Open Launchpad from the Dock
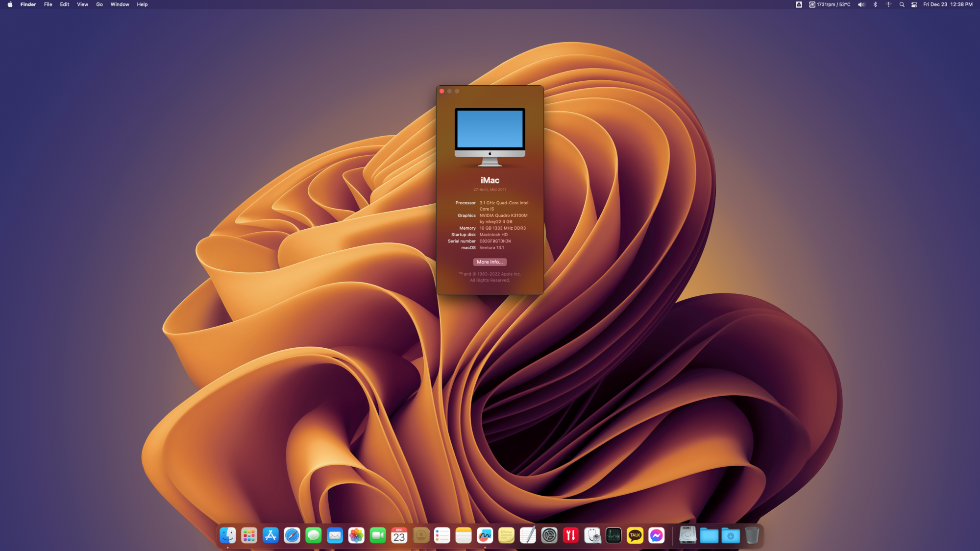 tap(249, 535)
